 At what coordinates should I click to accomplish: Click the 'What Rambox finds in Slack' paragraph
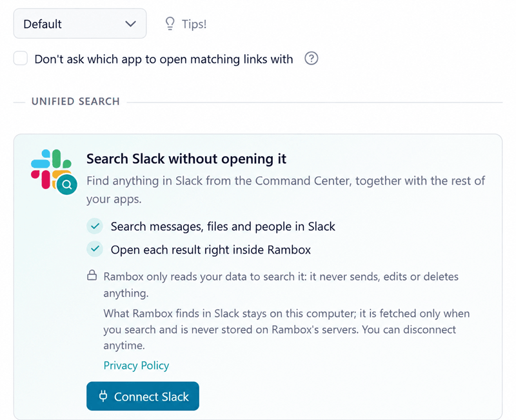286,330
